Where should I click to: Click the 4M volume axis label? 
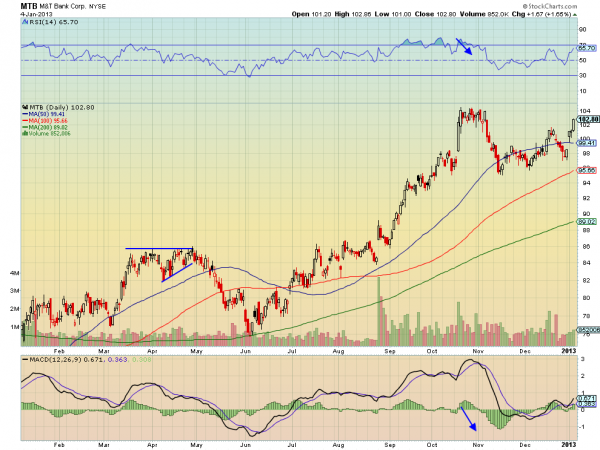[x=15, y=273]
